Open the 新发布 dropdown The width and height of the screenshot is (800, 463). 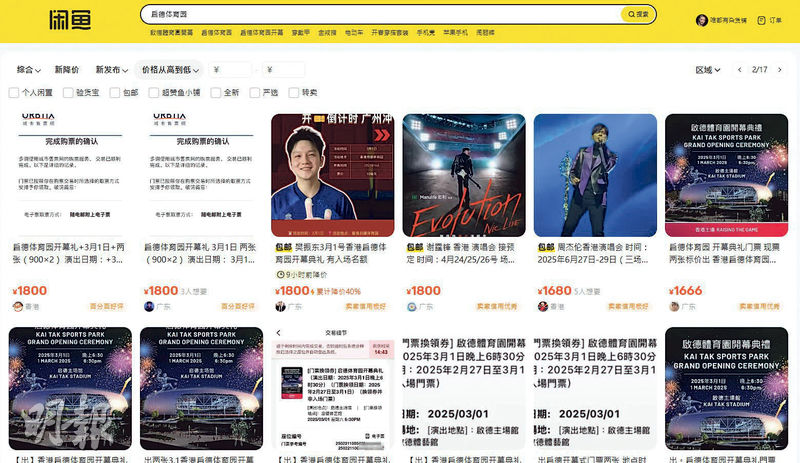[x=111, y=70]
